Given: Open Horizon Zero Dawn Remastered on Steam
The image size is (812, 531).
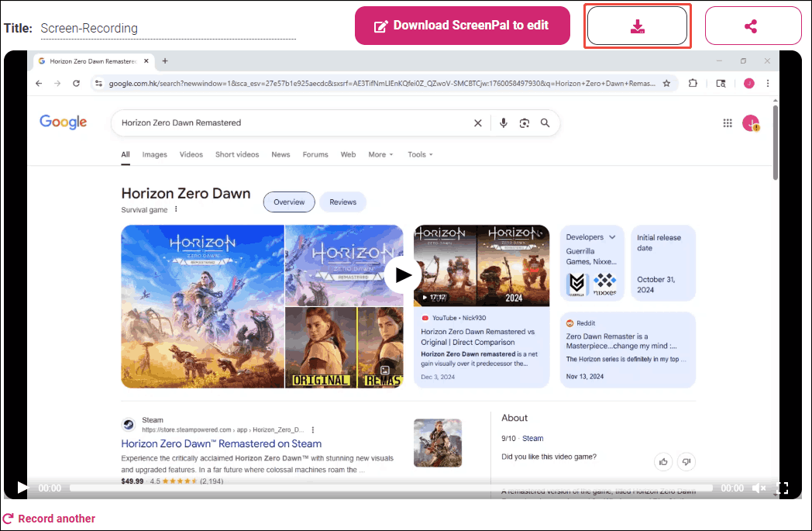Looking at the screenshot, I should pyautogui.click(x=221, y=443).
